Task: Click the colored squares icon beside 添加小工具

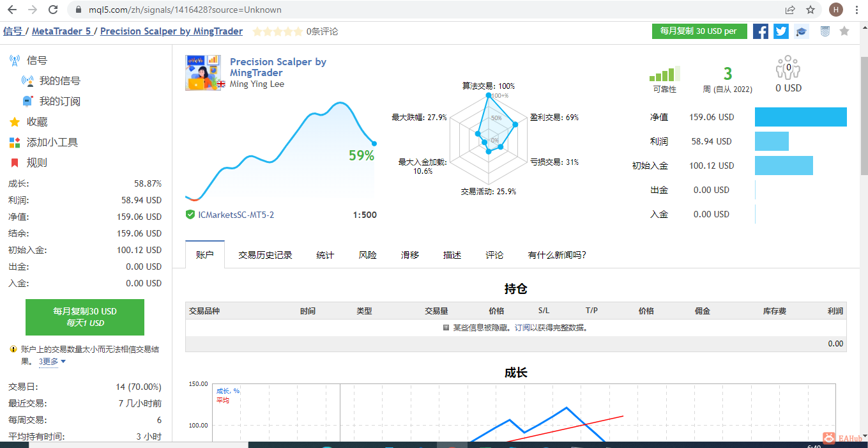Action: (15, 143)
